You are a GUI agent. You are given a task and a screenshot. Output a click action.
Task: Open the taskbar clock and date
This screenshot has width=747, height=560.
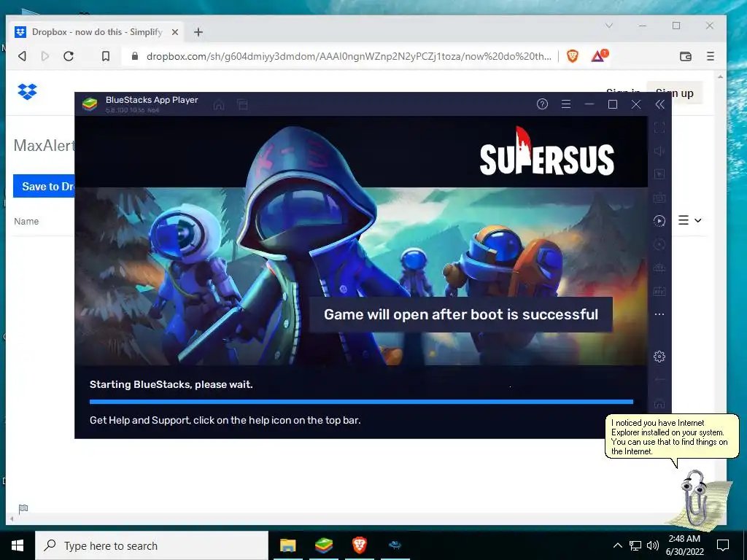(684, 545)
